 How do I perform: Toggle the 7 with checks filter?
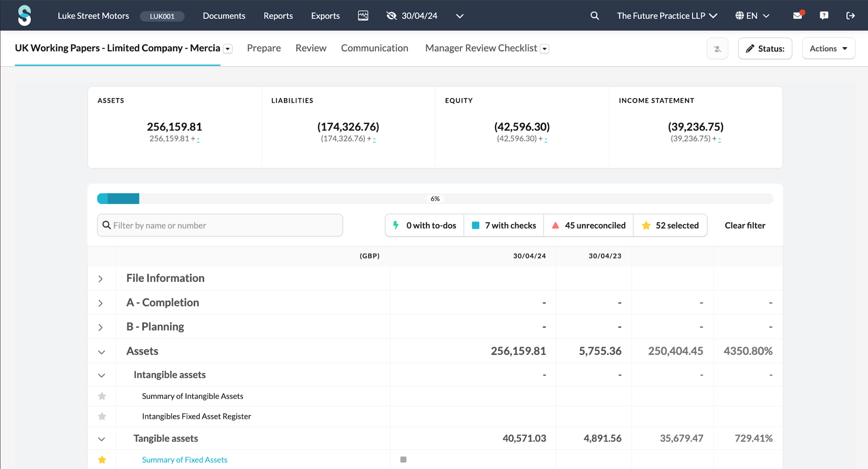(504, 225)
